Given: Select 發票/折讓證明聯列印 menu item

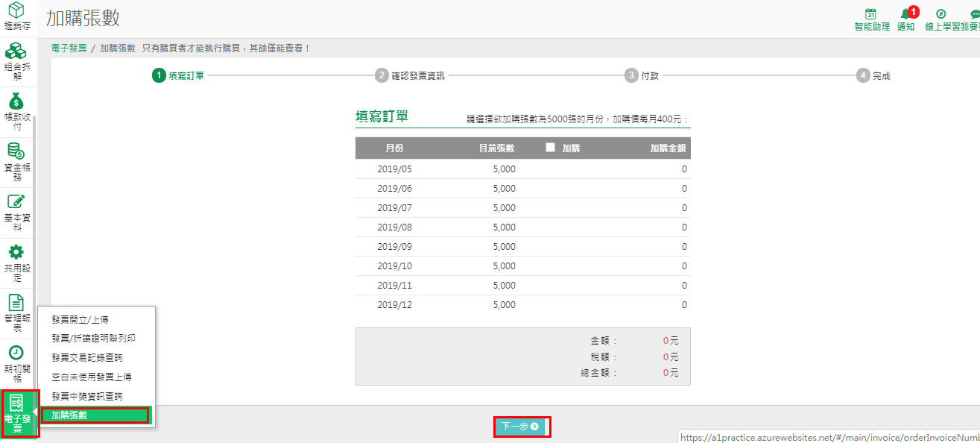Looking at the screenshot, I should click(x=93, y=339).
